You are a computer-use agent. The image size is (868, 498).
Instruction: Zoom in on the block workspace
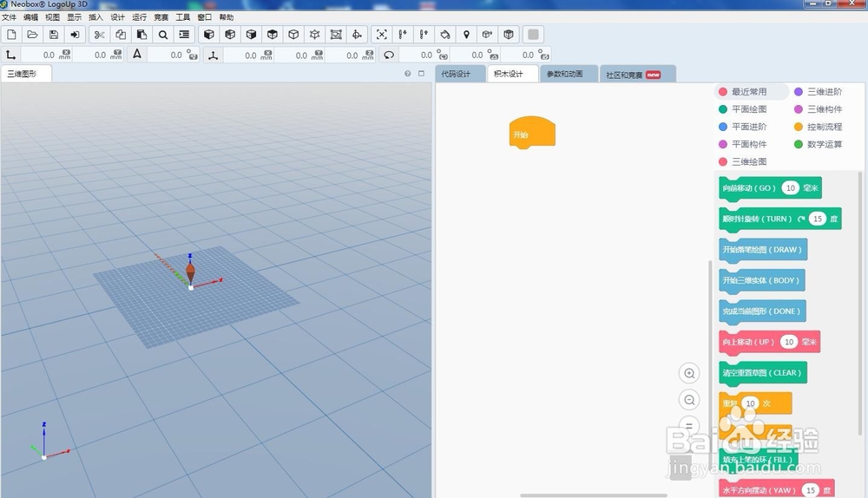point(689,373)
